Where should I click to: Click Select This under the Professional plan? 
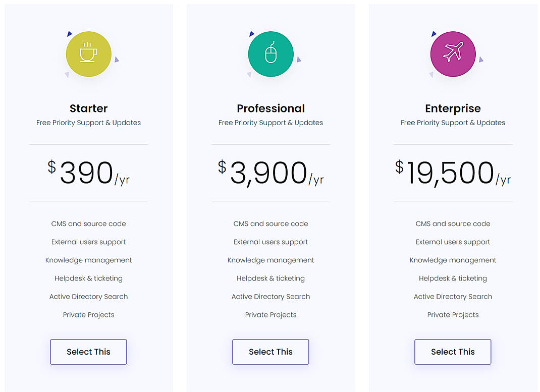tap(271, 352)
